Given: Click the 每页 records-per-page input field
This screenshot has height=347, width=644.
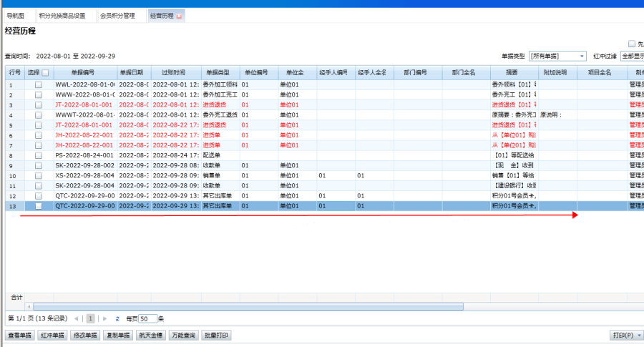Looking at the screenshot, I should 148,319.
